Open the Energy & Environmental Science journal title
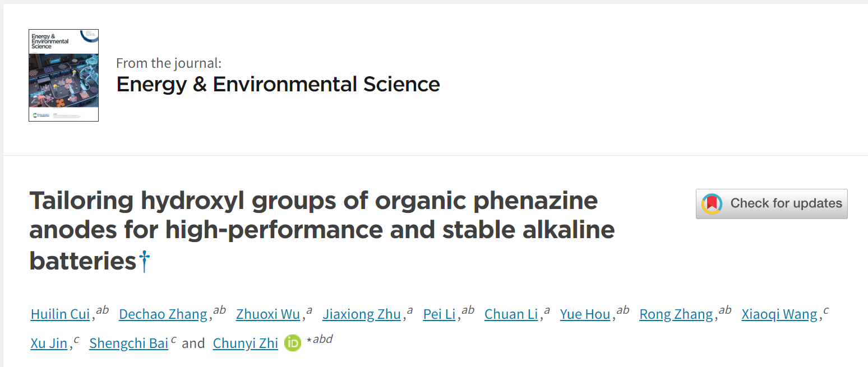 [278, 84]
